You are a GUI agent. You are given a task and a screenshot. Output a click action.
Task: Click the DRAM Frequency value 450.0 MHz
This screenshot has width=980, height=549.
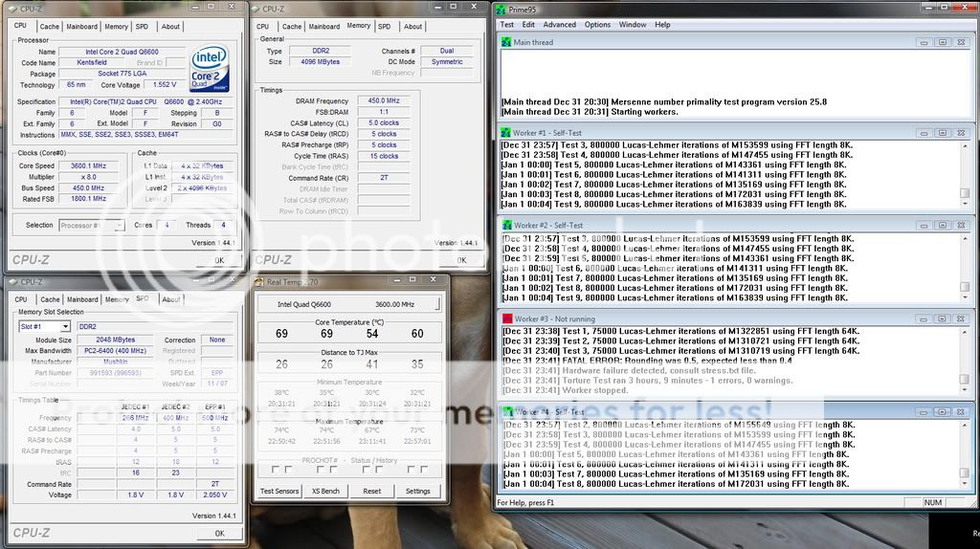[384, 100]
